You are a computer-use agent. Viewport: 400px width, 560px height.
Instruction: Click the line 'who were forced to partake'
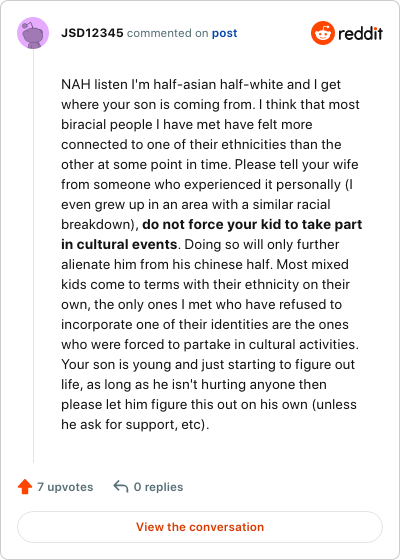pyautogui.click(x=210, y=345)
